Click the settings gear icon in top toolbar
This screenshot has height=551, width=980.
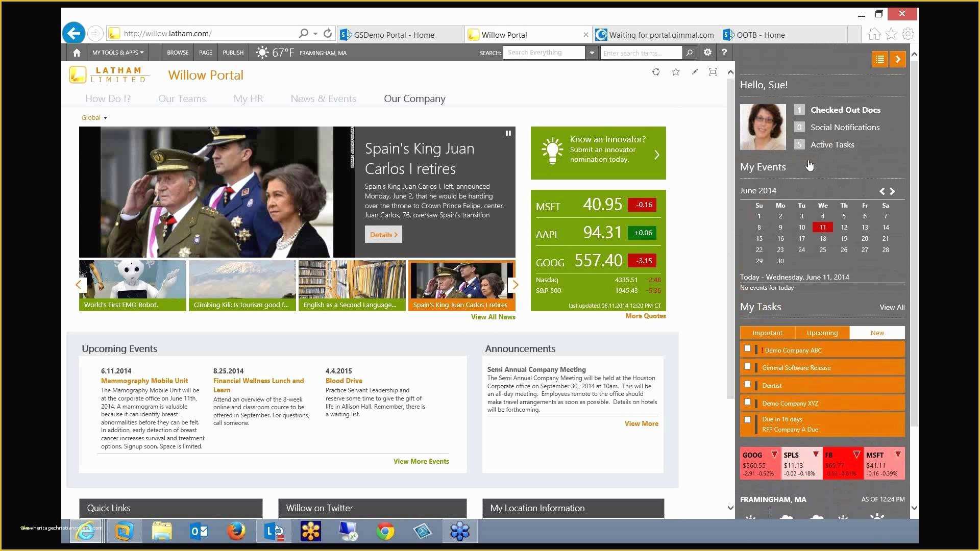click(707, 53)
